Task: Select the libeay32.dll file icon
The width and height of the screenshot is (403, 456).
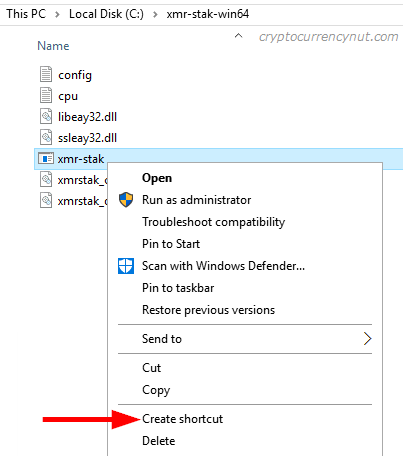Action: point(46,116)
